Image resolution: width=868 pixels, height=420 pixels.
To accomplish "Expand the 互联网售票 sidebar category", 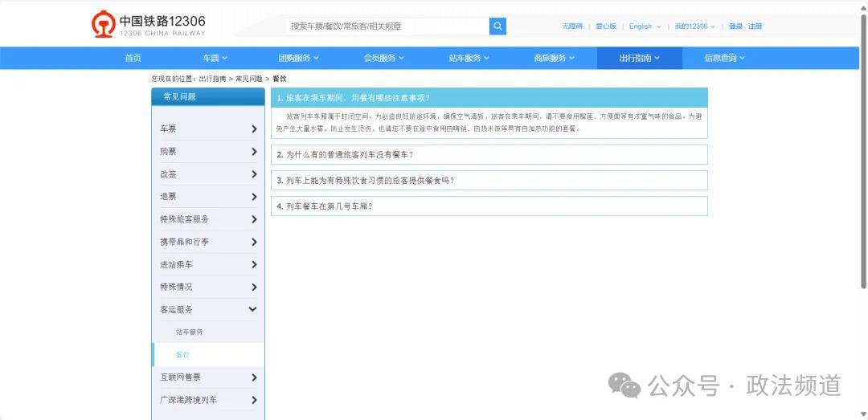I will [x=209, y=377].
